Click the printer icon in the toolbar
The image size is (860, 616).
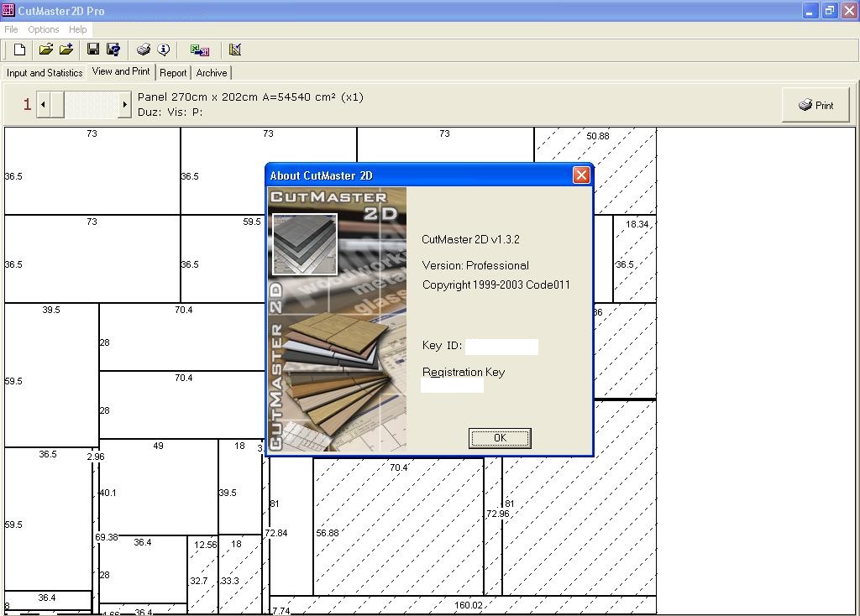(144, 50)
